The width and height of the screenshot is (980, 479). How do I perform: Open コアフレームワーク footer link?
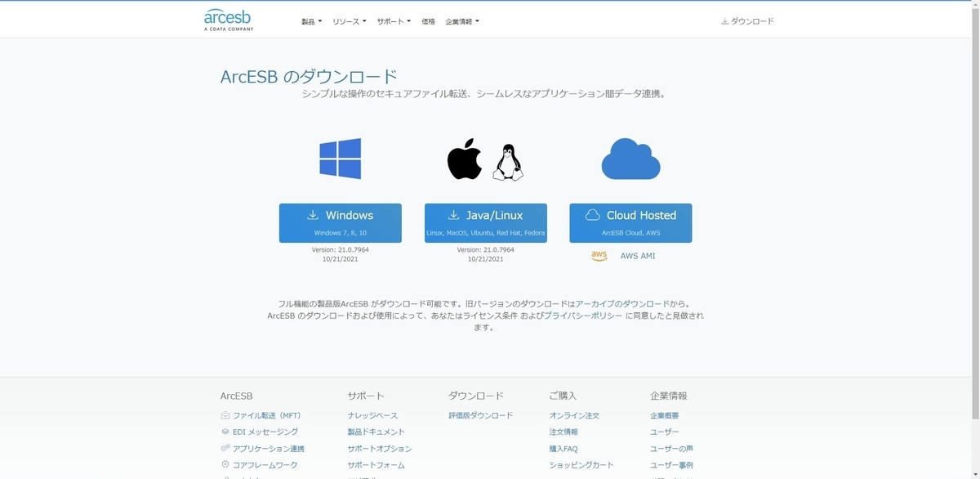pos(265,465)
